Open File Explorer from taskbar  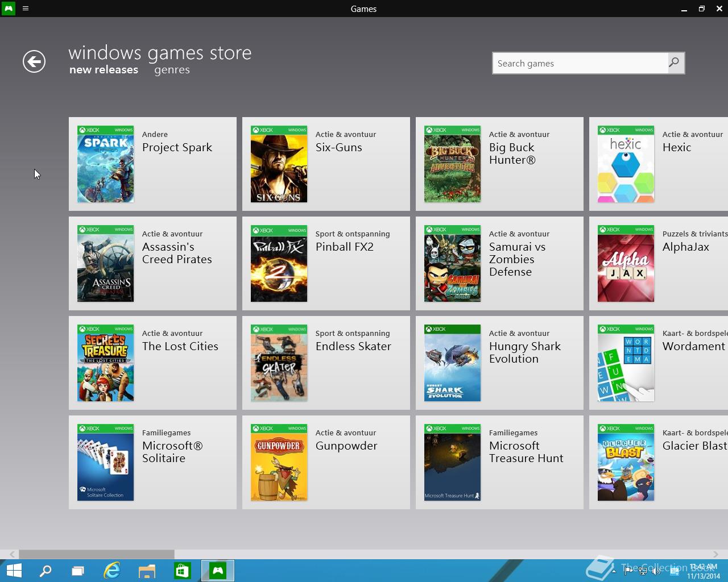(147, 571)
